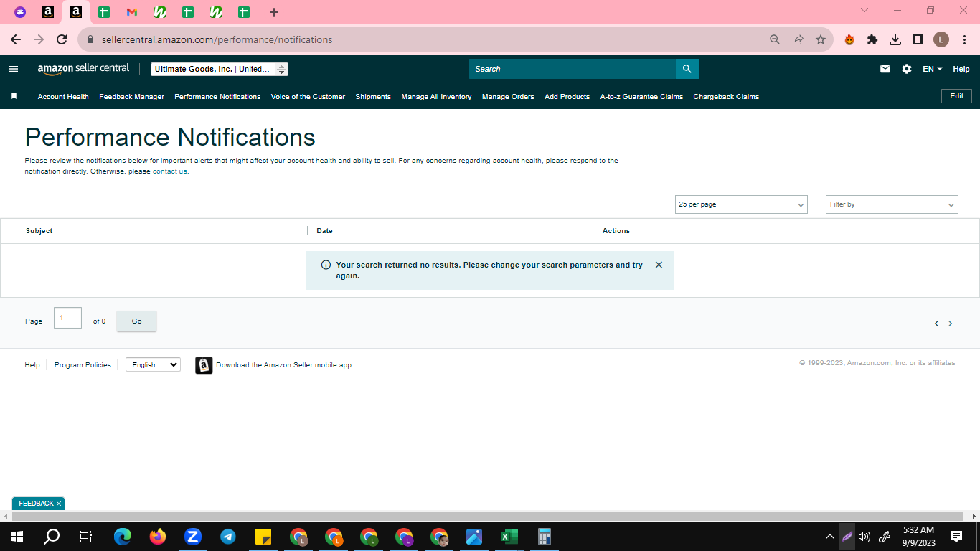Viewport: 980px width, 551px height.
Task: Open the hamburger navigation menu
Action: tap(13, 69)
